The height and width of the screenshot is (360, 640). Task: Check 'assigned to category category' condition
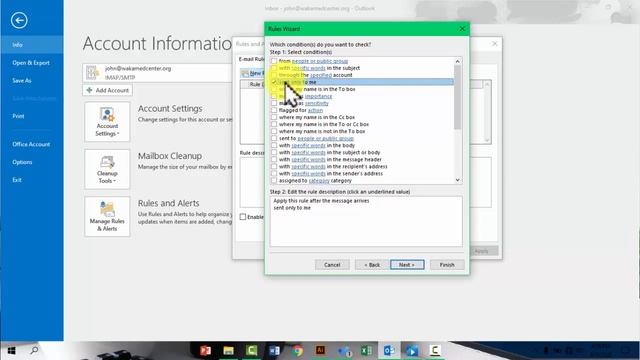(274, 180)
